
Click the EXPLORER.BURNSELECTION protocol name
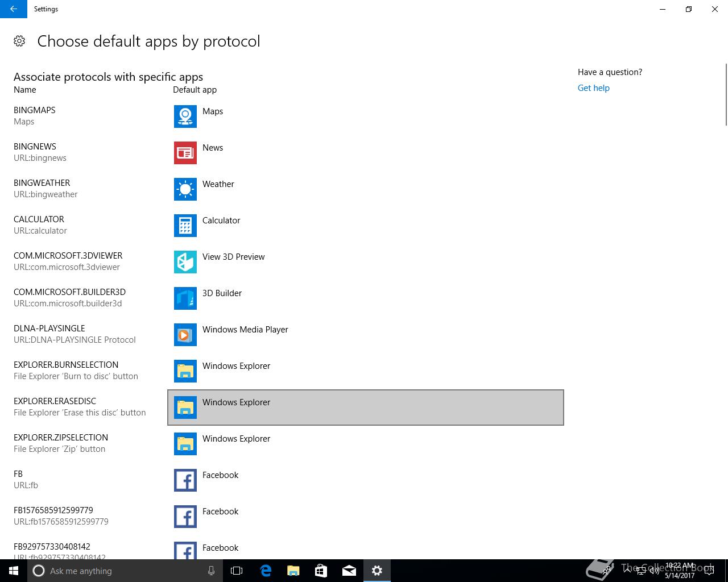(x=66, y=365)
